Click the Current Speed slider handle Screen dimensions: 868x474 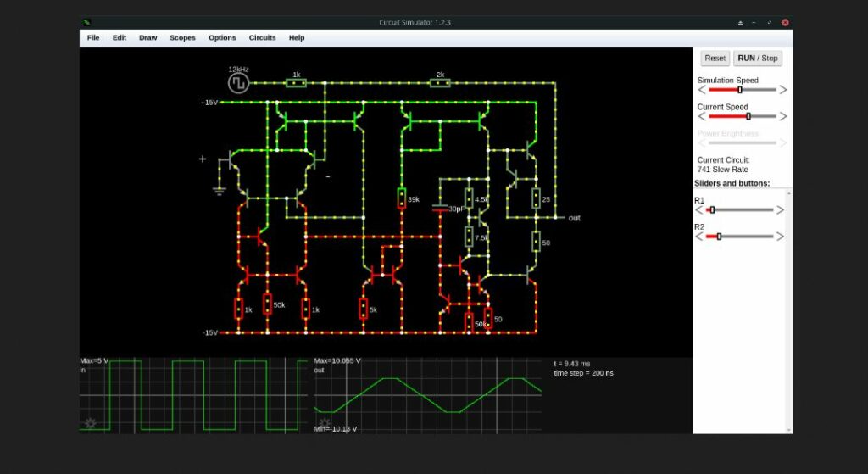pos(748,116)
